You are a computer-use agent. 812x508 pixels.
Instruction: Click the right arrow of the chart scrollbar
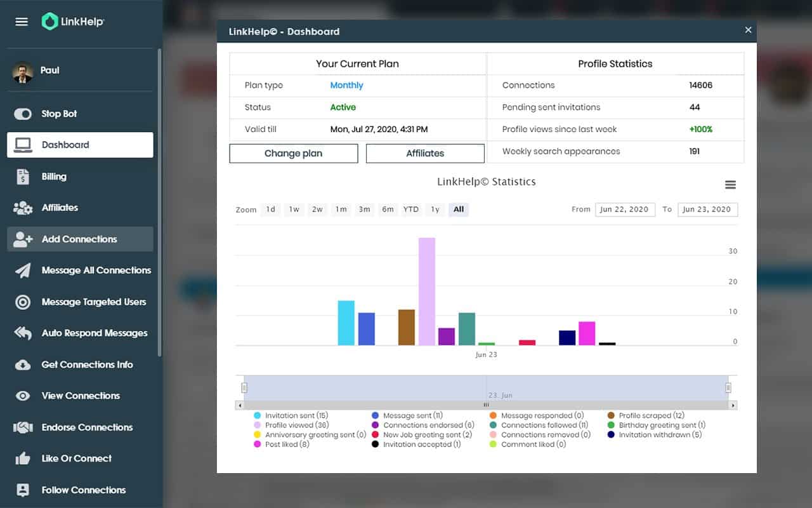[733, 405]
